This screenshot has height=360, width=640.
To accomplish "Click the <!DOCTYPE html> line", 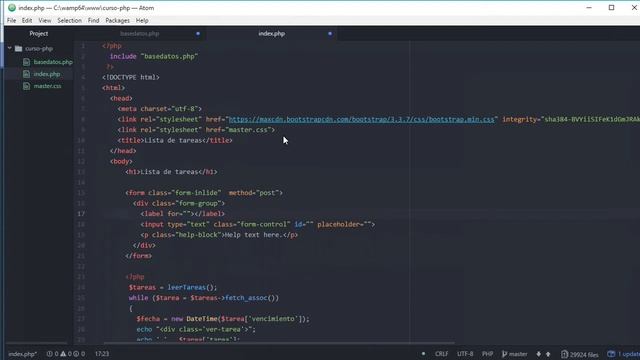I will pos(131,77).
